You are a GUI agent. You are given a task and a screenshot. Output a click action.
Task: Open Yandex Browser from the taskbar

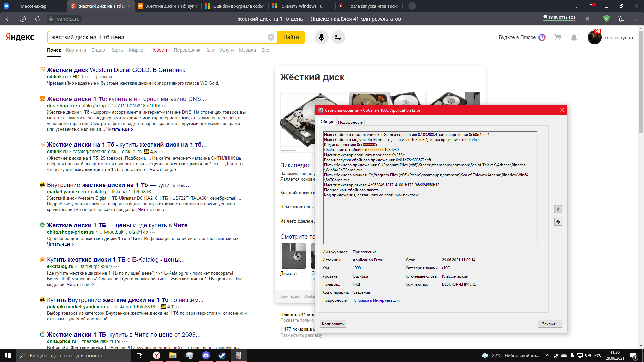tap(157, 355)
